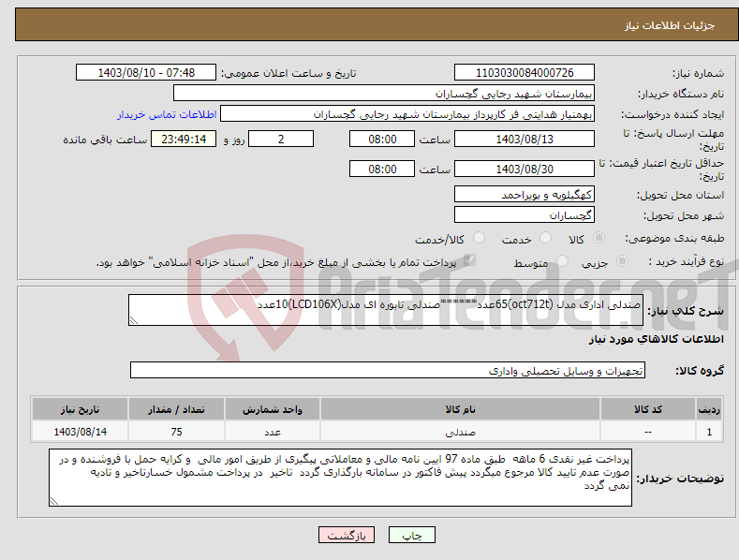Select the کالا radio button
This screenshot has height=560, width=739.
[599, 238]
